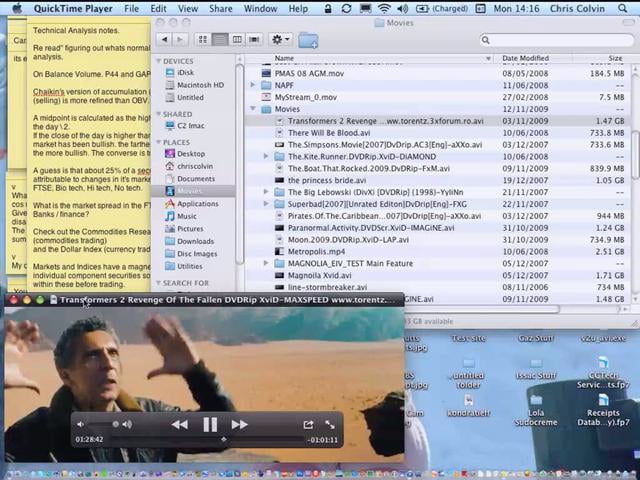Collapse the SHARED sidebar section
Screen dimensions: 640x480
[x=159, y=114]
